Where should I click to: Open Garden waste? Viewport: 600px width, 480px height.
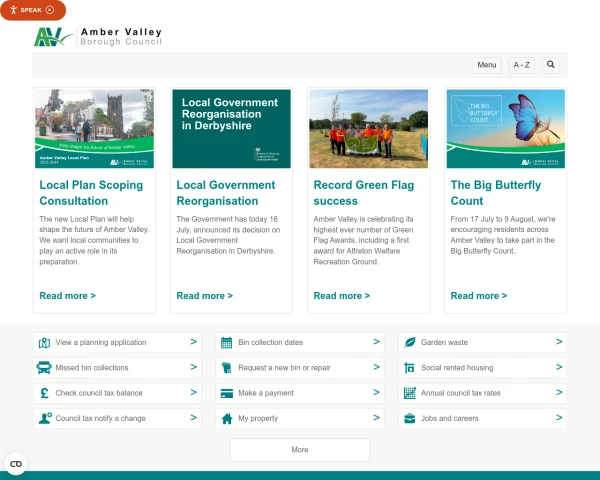(444, 343)
